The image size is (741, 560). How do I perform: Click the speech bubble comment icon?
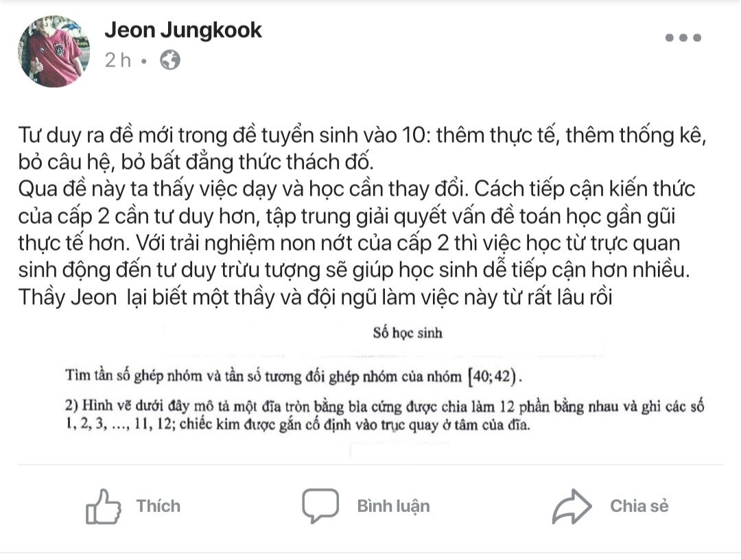tap(320, 506)
